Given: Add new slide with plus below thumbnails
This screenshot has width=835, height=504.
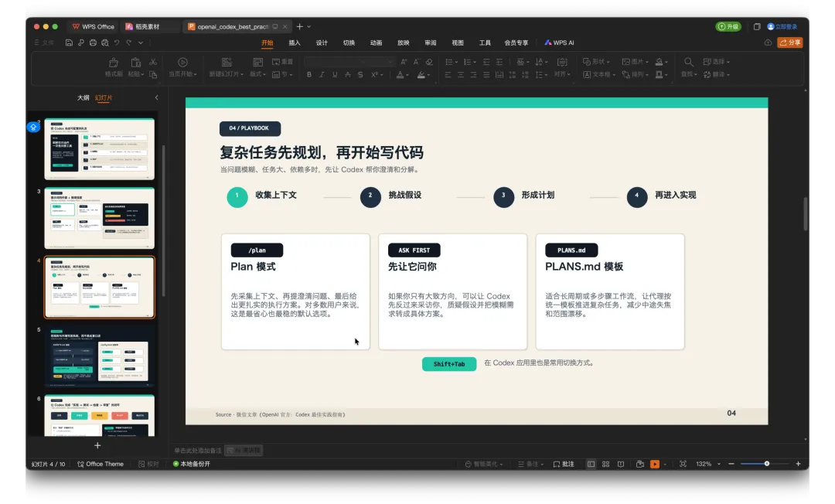Looking at the screenshot, I should [x=97, y=445].
